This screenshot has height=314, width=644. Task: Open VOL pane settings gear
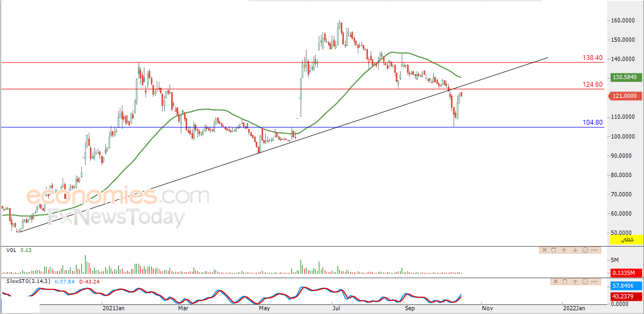pyautogui.click(x=585, y=250)
